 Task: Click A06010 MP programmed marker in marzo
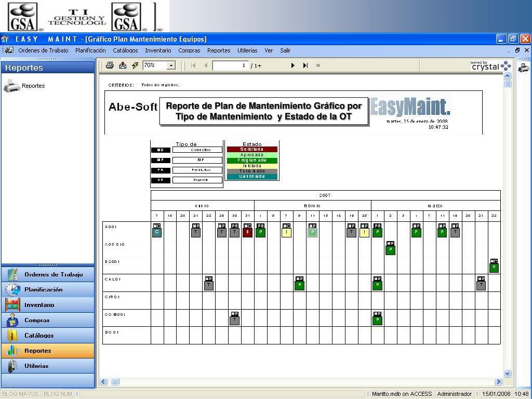tap(390, 248)
